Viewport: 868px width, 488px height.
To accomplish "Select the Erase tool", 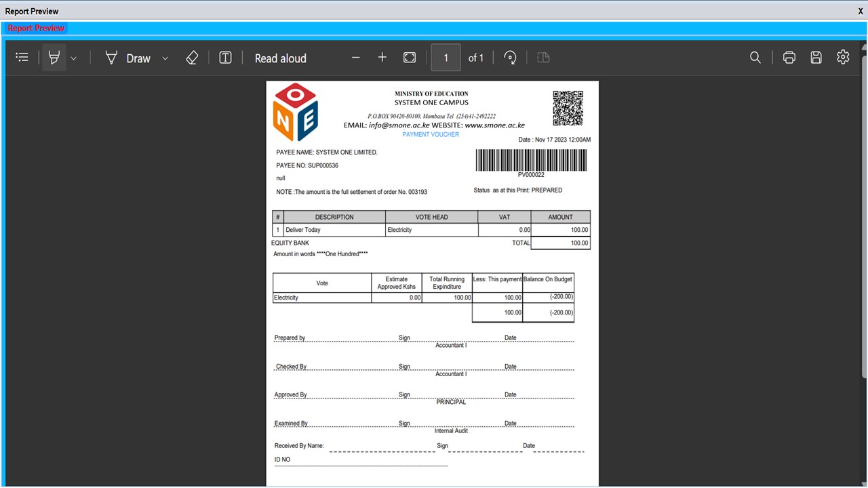I will [x=192, y=58].
